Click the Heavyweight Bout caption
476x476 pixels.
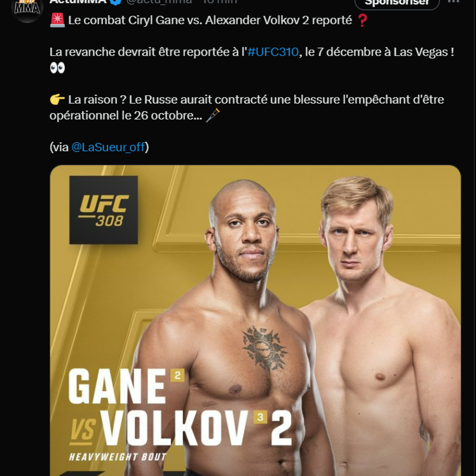(x=118, y=457)
